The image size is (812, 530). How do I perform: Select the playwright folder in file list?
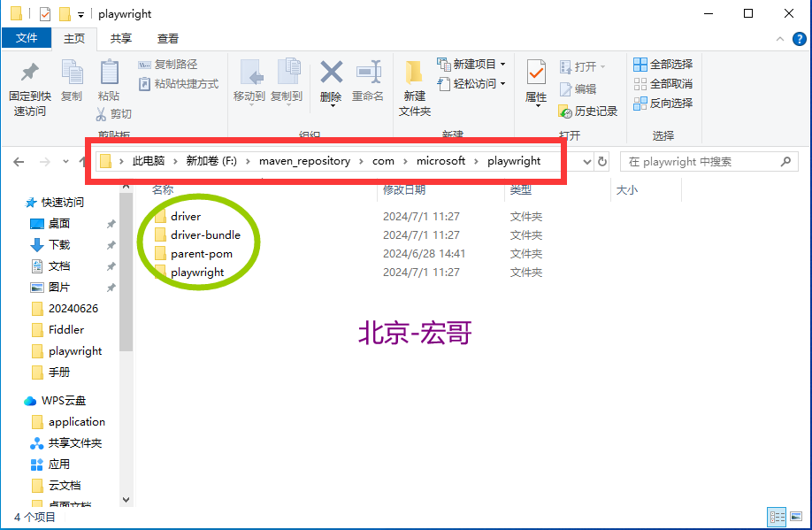point(197,273)
